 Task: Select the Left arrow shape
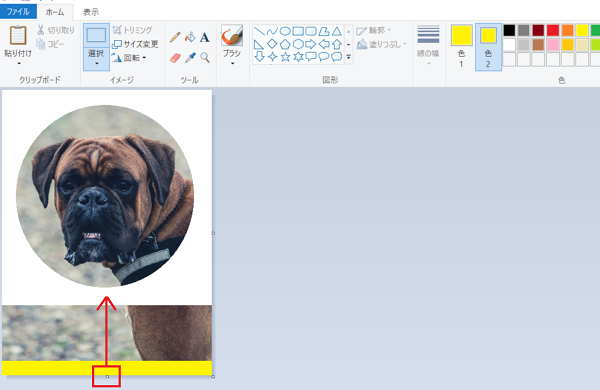pos(324,44)
